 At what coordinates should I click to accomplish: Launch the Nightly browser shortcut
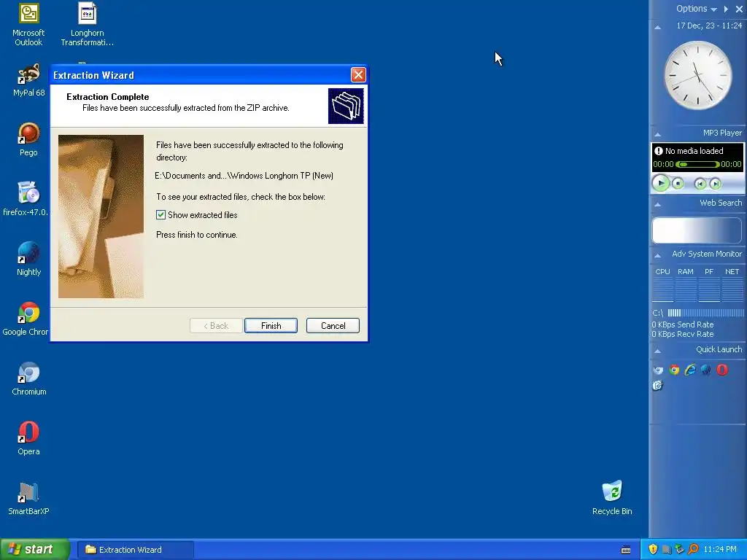(x=28, y=259)
